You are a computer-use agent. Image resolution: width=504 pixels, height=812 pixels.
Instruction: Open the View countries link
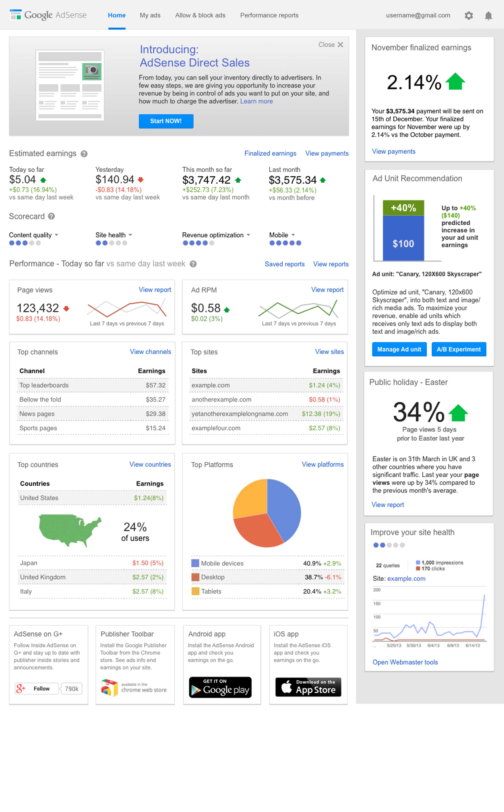pyautogui.click(x=150, y=464)
